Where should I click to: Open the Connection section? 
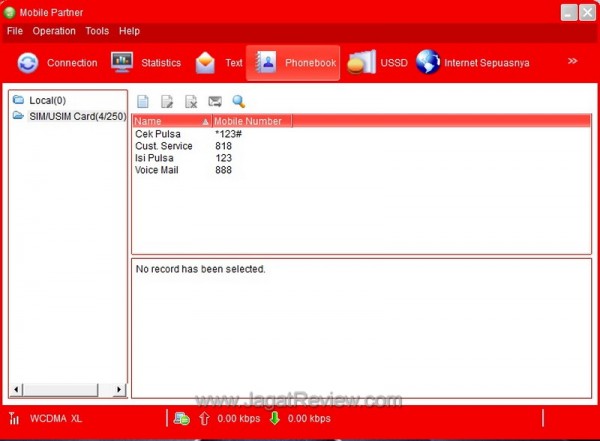click(58, 63)
